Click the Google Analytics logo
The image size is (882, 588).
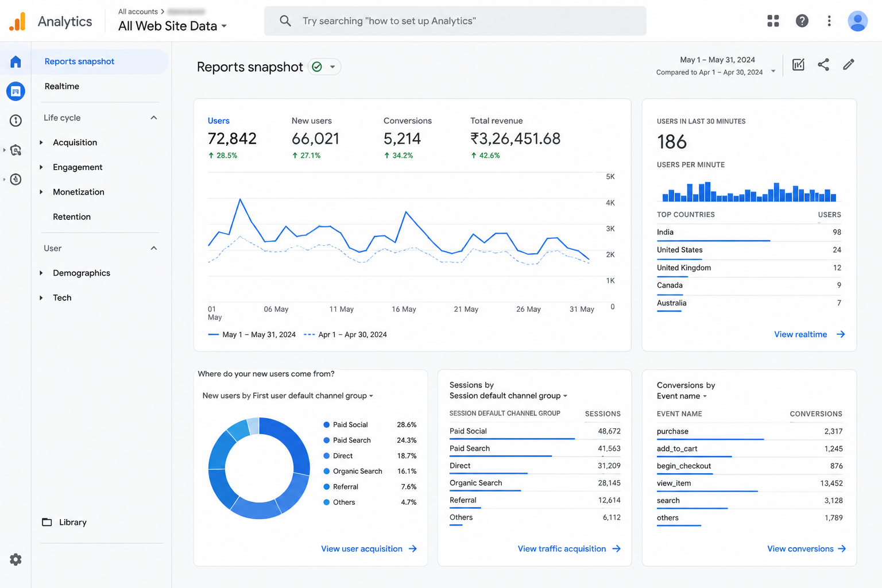(x=17, y=21)
